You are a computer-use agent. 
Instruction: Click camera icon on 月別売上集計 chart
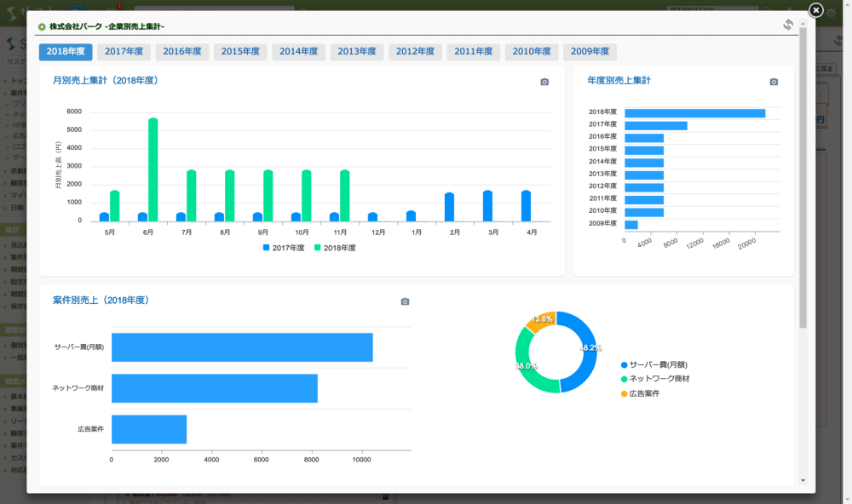(544, 82)
